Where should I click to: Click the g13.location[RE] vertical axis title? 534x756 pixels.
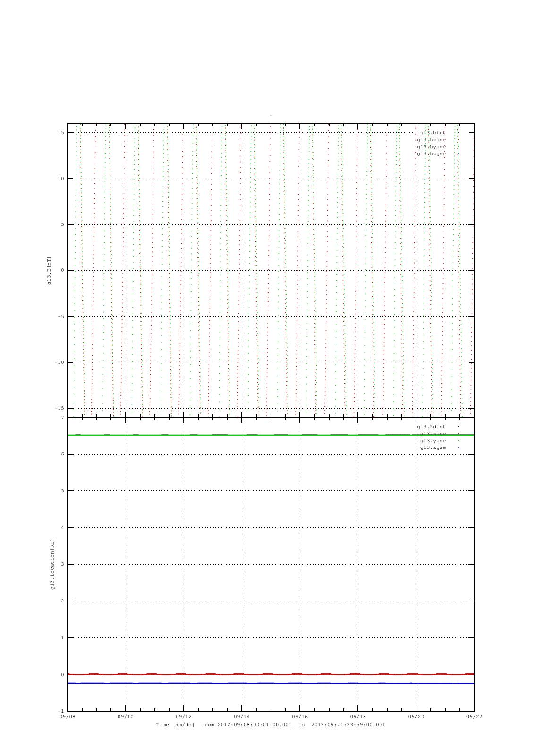[52, 564]
